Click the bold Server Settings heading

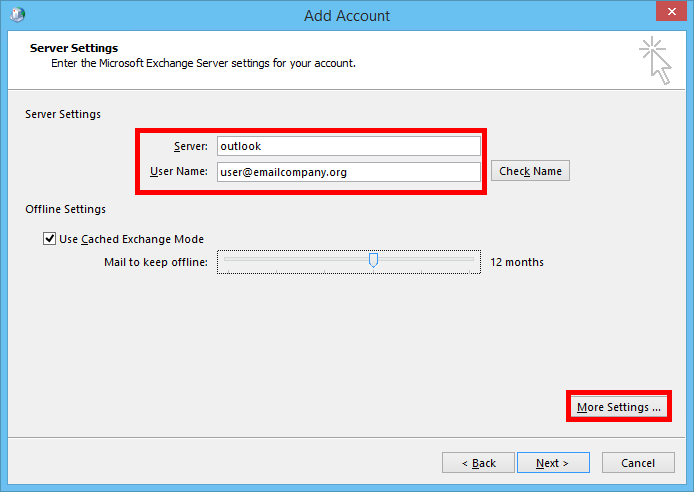pyautogui.click(x=74, y=48)
